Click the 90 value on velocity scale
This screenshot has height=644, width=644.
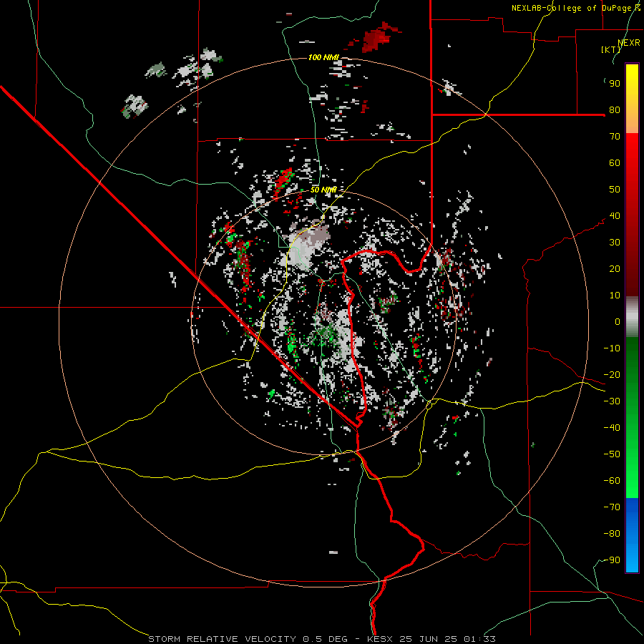coord(615,84)
